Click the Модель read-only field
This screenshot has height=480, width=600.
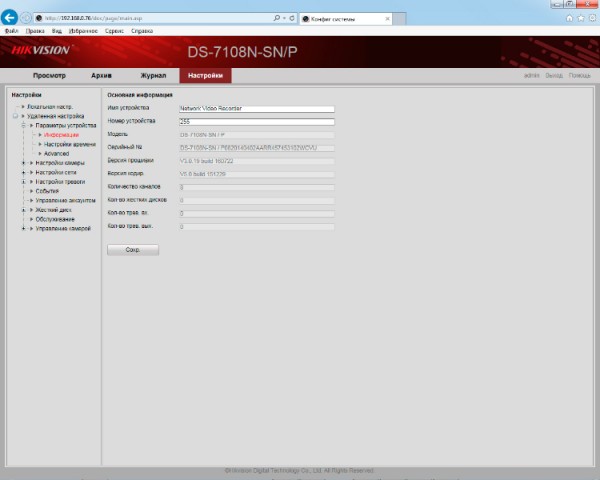coord(257,135)
